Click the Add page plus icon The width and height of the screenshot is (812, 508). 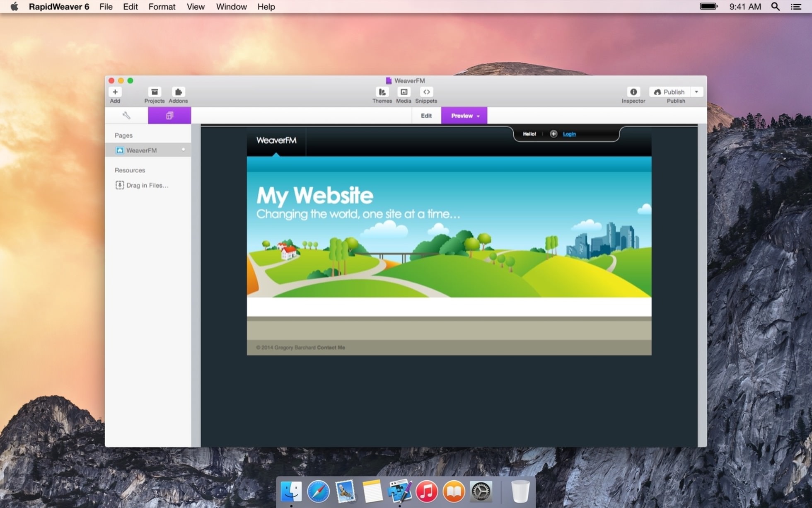point(115,92)
